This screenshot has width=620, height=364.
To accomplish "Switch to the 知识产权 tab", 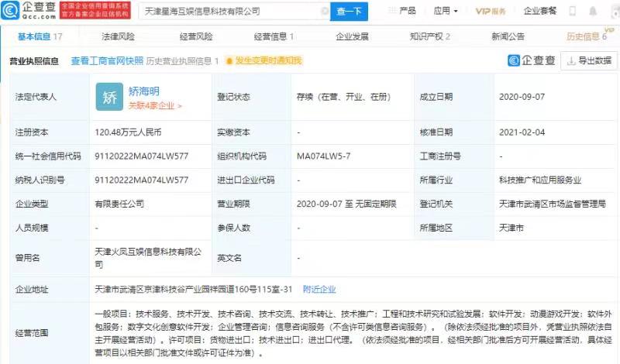I will tap(430, 36).
